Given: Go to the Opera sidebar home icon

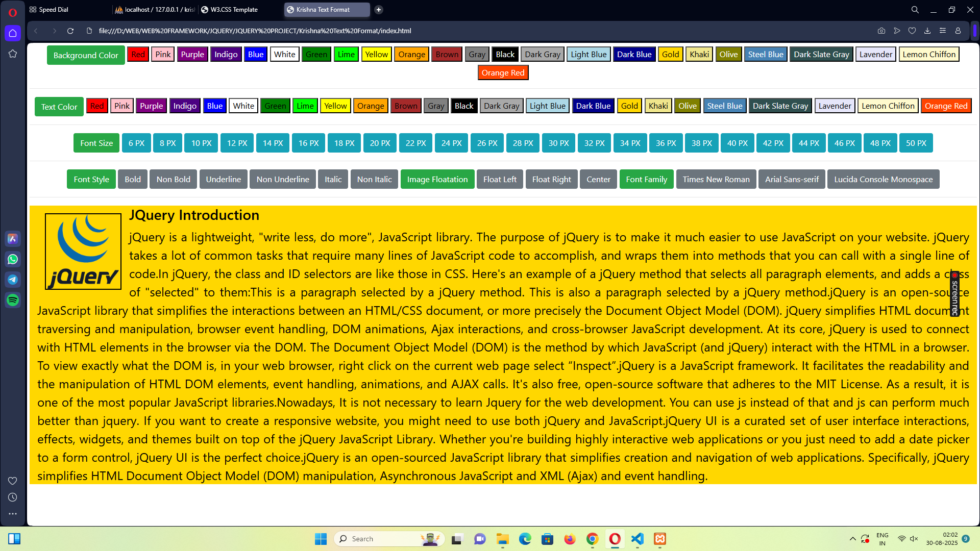Looking at the screenshot, I should (x=13, y=33).
